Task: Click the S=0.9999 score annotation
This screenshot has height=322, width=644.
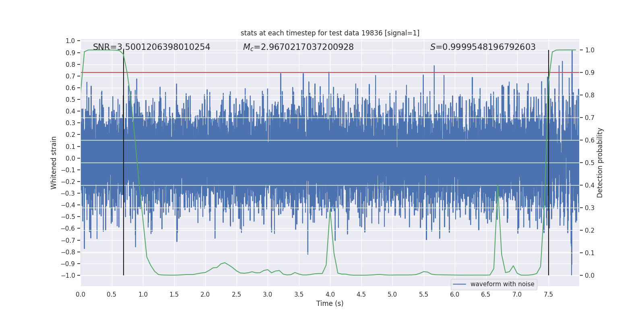Action: click(x=483, y=47)
